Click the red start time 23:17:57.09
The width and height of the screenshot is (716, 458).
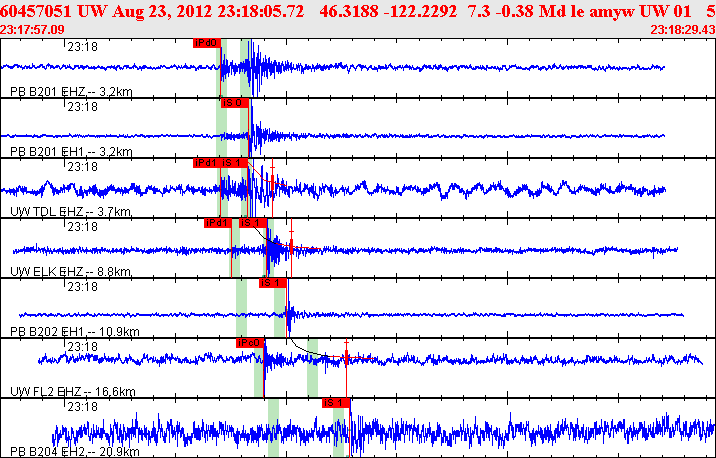tap(33, 29)
